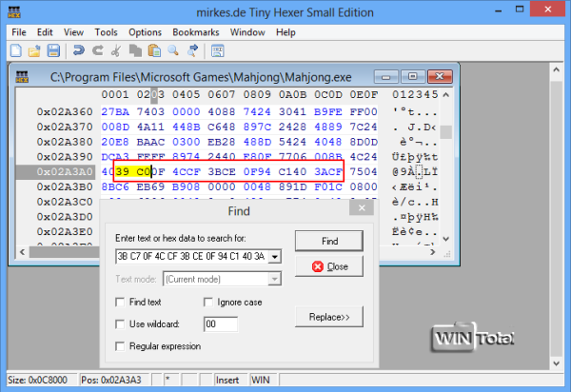
Task: Open the Text mode combo box
Action: point(222,279)
